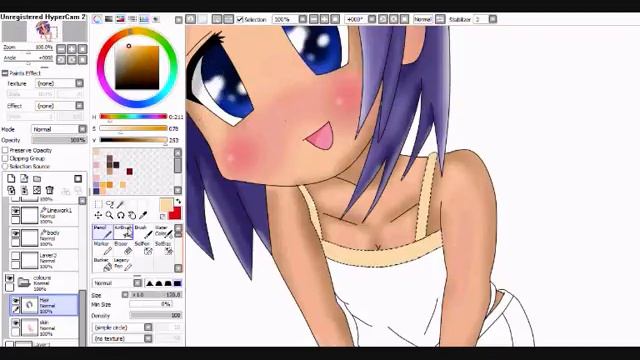Create a new linework layer
640x360 pixels.
click(24, 179)
